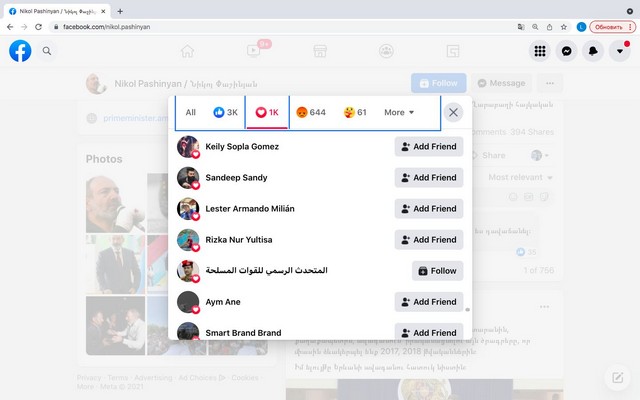Open the Watch video icon
640x400 pixels.
pyautogui.click(x=253, y=51)
